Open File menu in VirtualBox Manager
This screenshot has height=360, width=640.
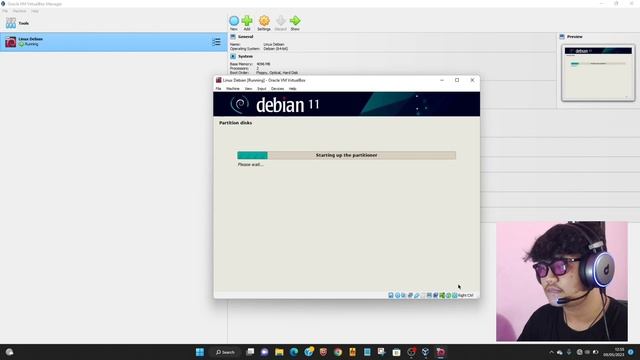[x=5, y=11]
